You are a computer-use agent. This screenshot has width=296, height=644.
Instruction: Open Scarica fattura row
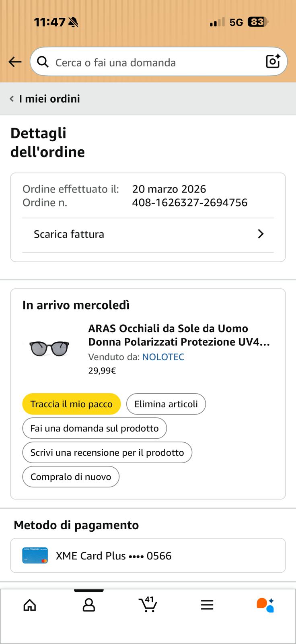pos(69,234)
